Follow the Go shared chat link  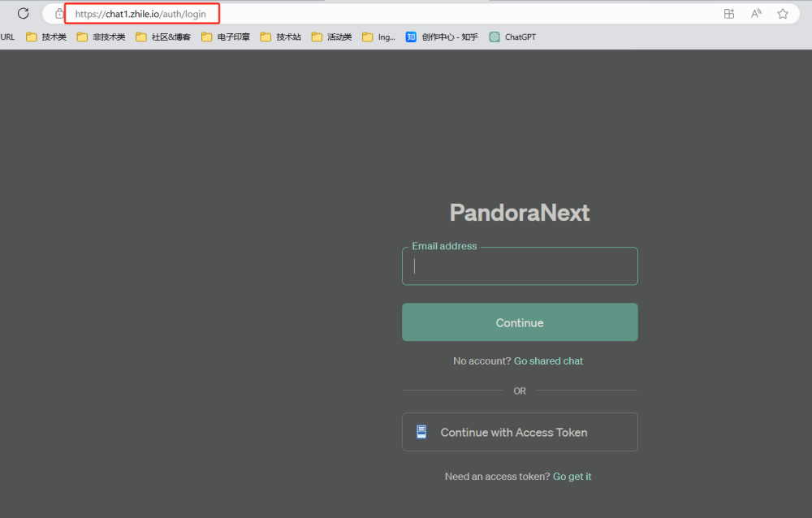click(548, 361)
